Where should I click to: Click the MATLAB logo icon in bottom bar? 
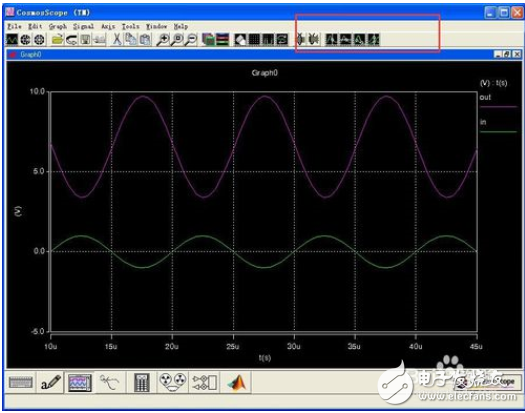coord(237,383)
